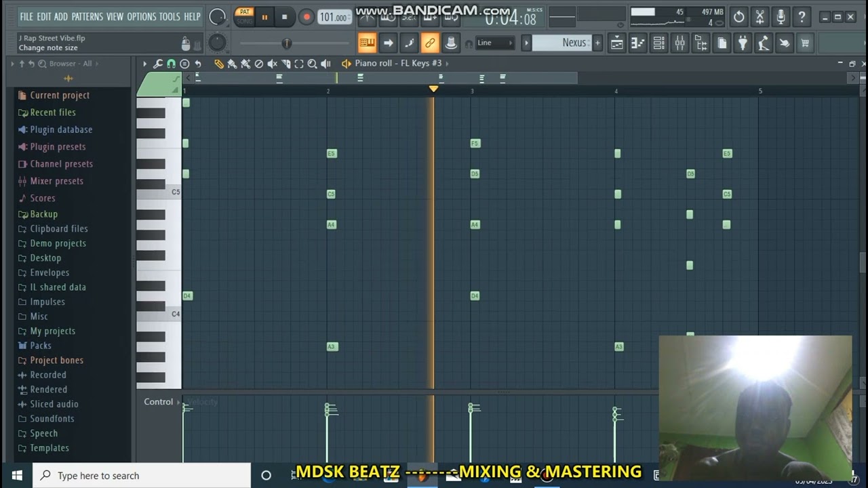868x488 pixels.
Task: Expand Plugin presets in the browser
Action: tap(58, 146)
